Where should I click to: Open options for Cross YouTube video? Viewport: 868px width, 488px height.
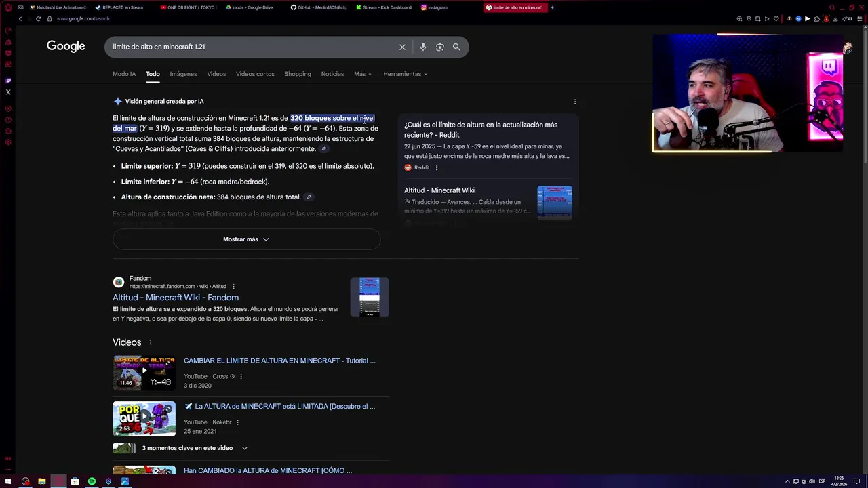pyautogui.click(x=241, y=377)
